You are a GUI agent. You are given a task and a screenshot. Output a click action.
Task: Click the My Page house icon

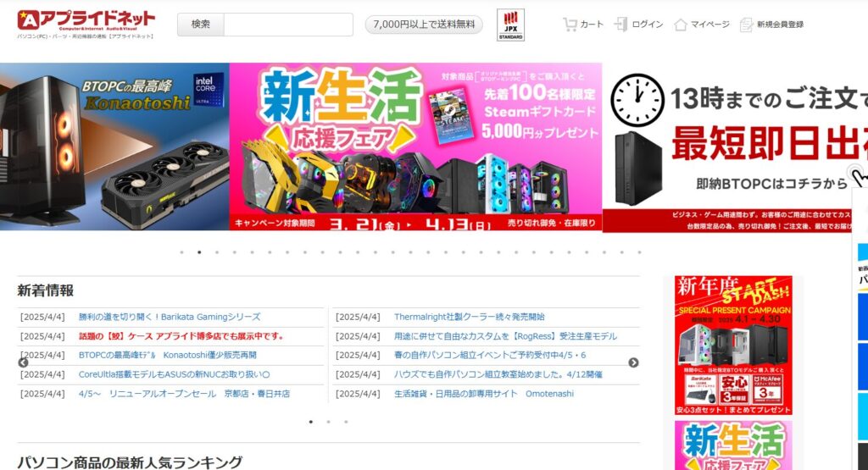[681, 25]
